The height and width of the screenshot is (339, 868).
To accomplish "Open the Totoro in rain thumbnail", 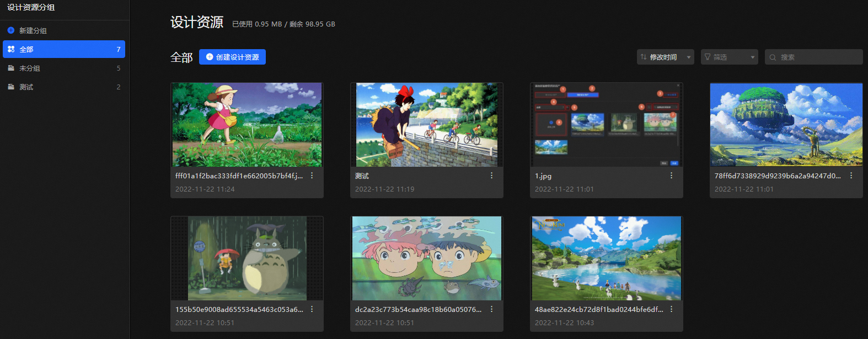I will 247,258.
